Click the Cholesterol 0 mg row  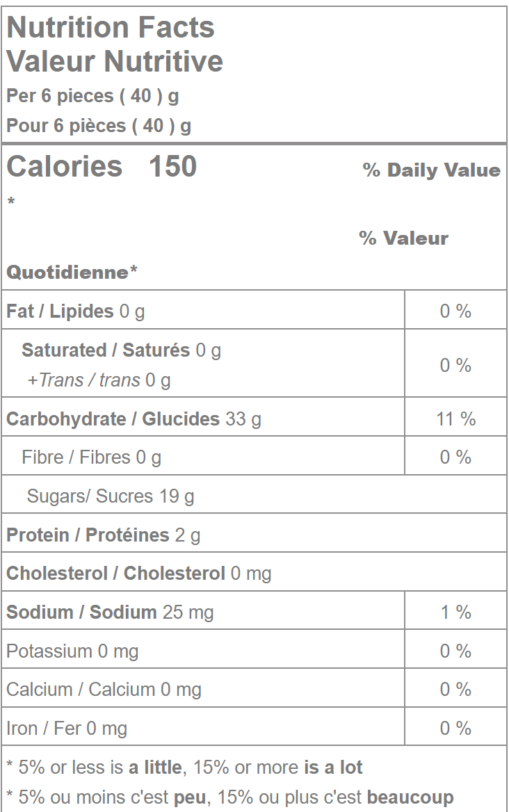(x=138, y=574)
